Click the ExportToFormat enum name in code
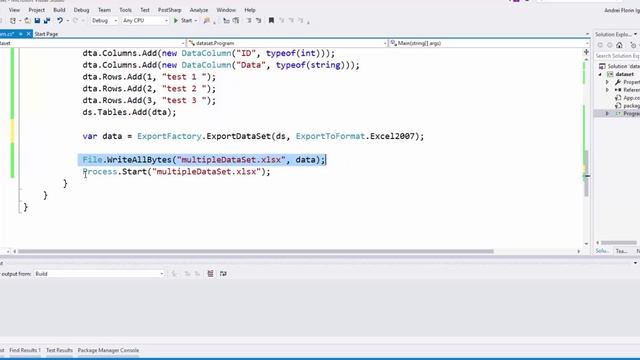The width and height of the screenshot is (640, 360). pyautogui.click(x=330, y=136)
